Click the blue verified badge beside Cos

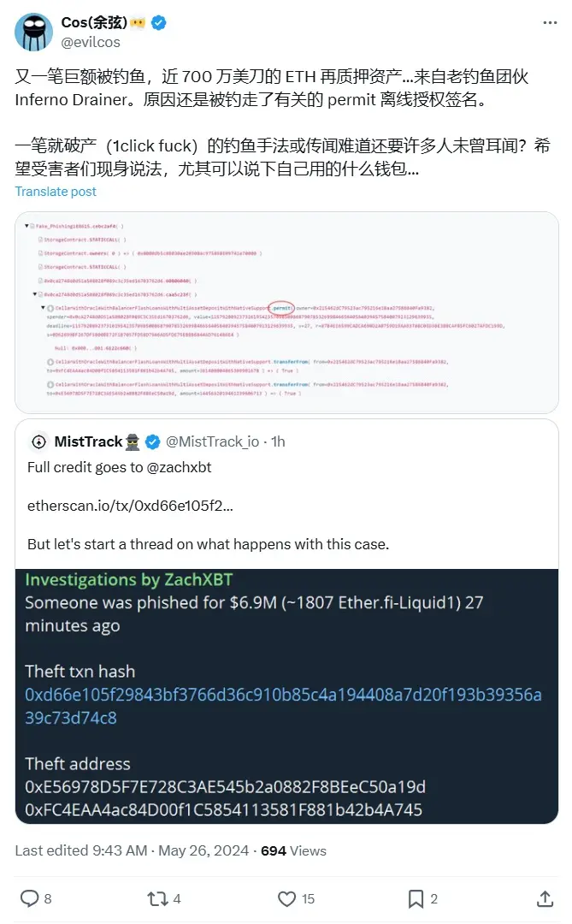click(x=159, y=23)
